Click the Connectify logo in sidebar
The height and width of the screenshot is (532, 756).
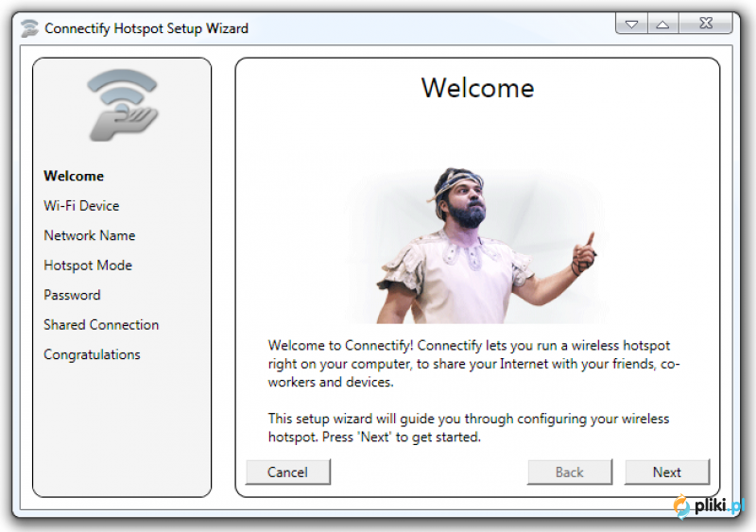123,105
